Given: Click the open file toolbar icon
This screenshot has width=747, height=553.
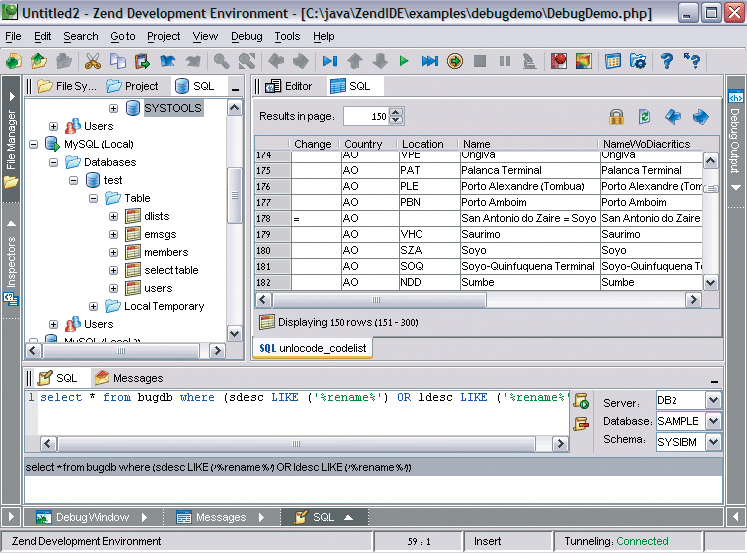Looking at the screenshot, I should pyautogui.click(x=39, y=61).
